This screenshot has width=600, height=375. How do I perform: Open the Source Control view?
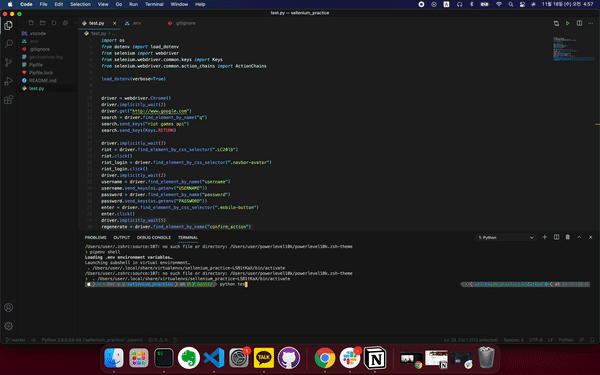tap(8, 62)
